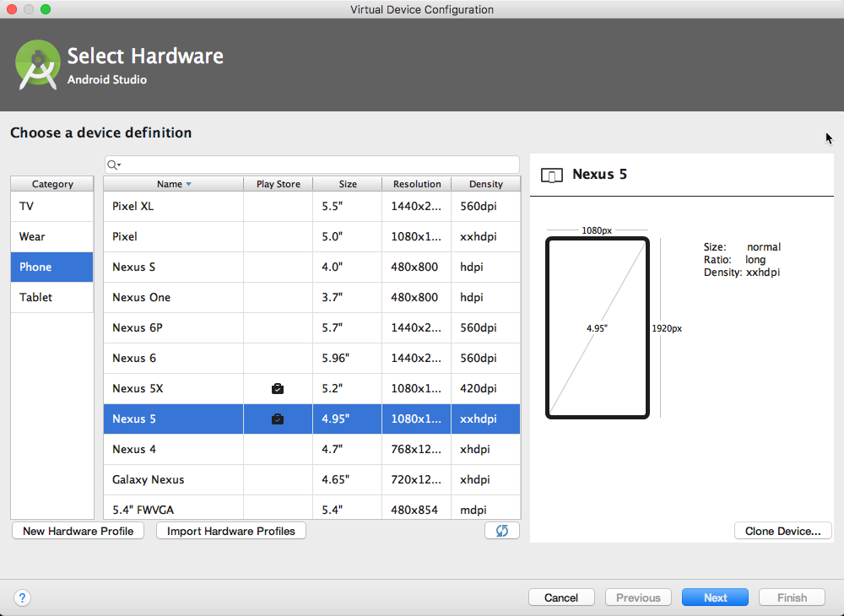844x616 pixels.
Task: Click the 720x12... resolution cell
Action: point(417,479)
